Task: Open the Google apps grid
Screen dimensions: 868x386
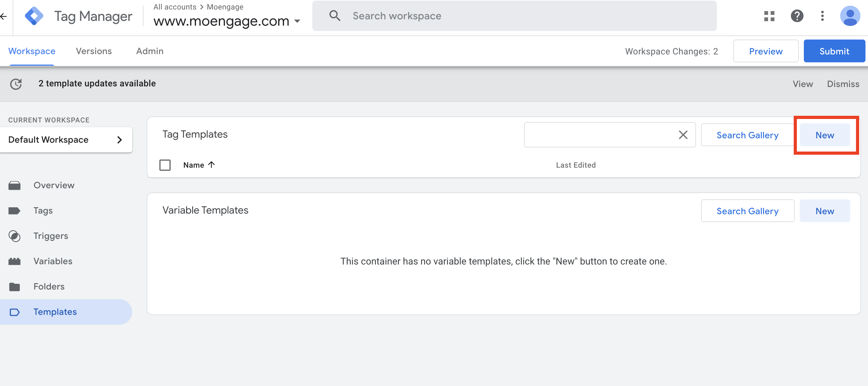Action: 769,16
